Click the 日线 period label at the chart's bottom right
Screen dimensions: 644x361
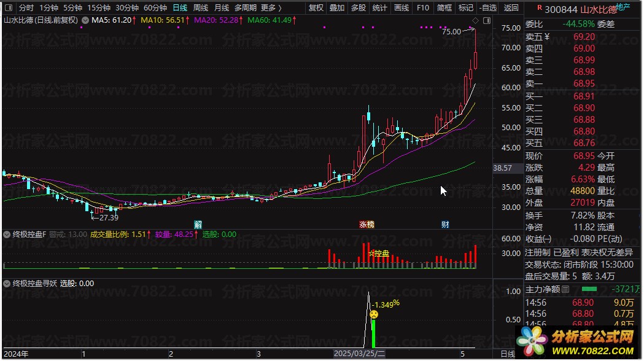tap(508, 354)
